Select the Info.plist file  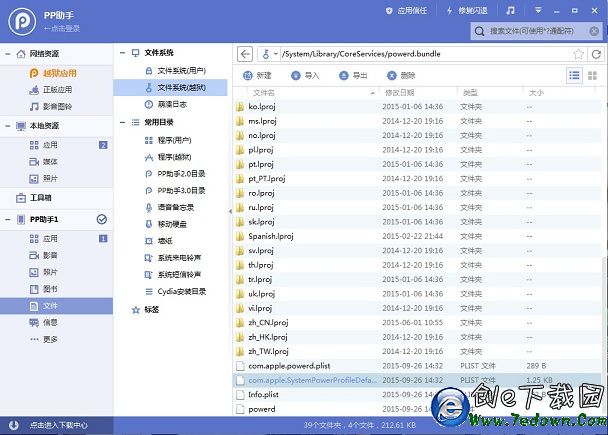coord(417,394)
